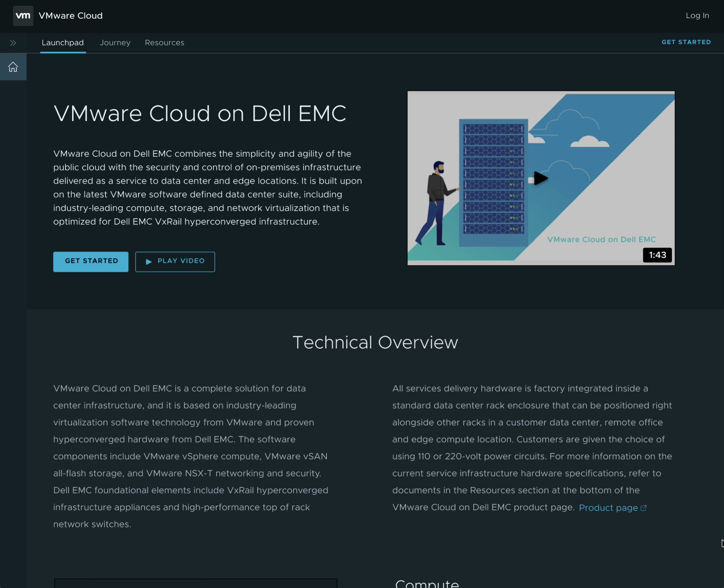
Task: Click the Technical Overview heading
Action: pos(375,342)
